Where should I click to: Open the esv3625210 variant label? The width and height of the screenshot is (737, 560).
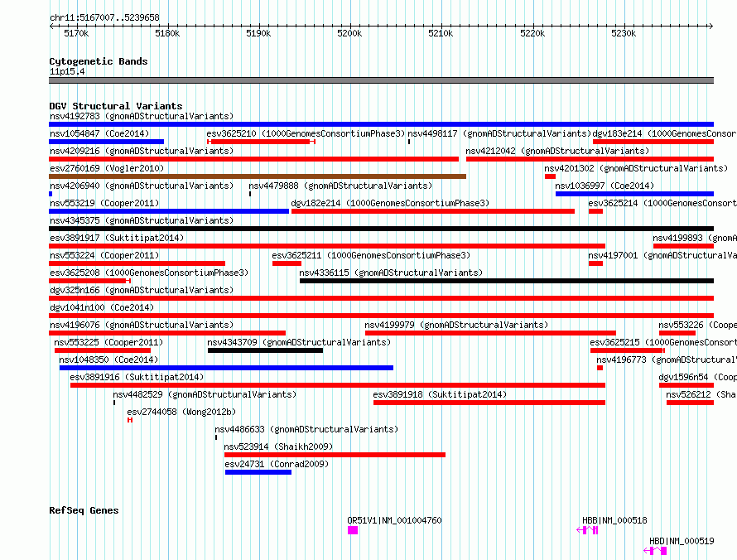(306, 133)
